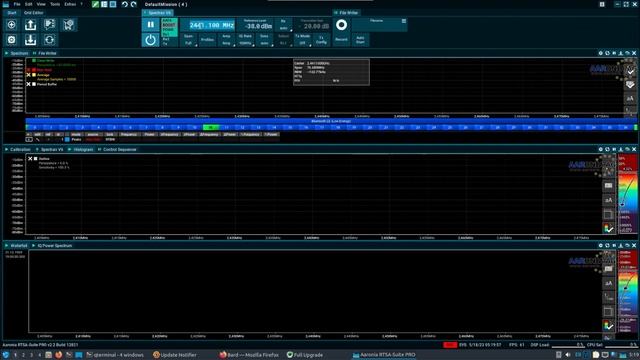Click Spectrum panel gear settings icon

600,53
